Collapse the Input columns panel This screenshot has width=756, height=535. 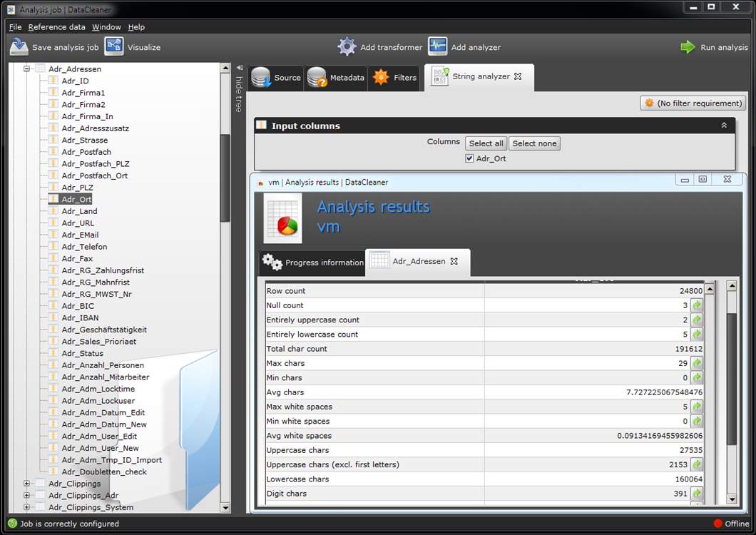pos(724,126)
